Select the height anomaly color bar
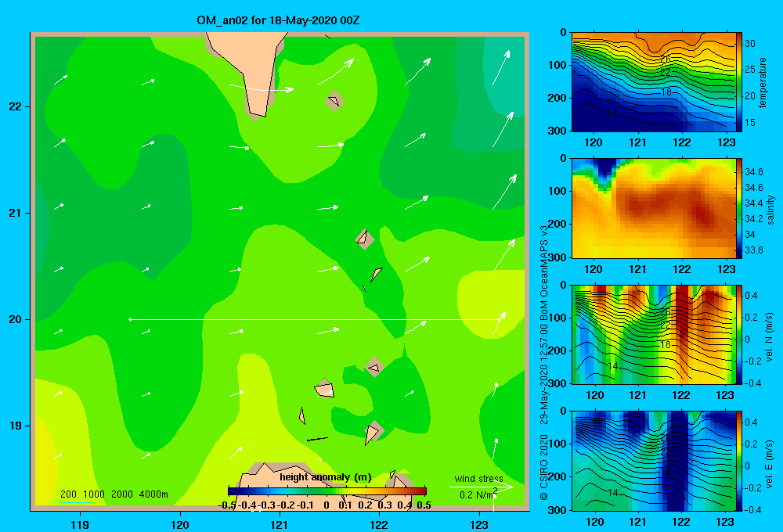783x532 pixels. pos(327,491)
